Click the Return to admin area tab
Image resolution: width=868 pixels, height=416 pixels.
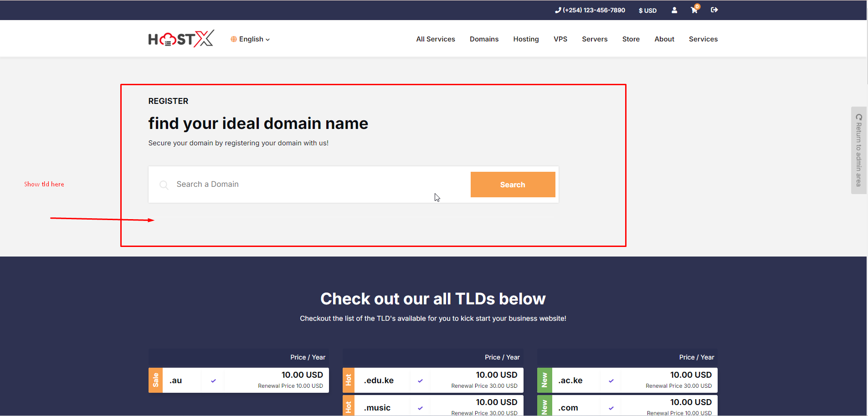[x=858, y=150]
